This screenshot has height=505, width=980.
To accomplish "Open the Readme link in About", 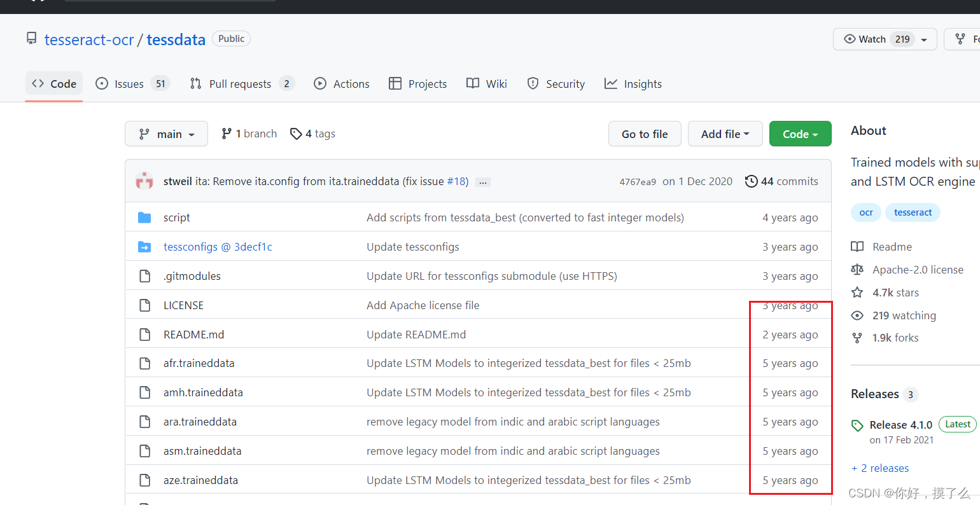I will [881, 247].
